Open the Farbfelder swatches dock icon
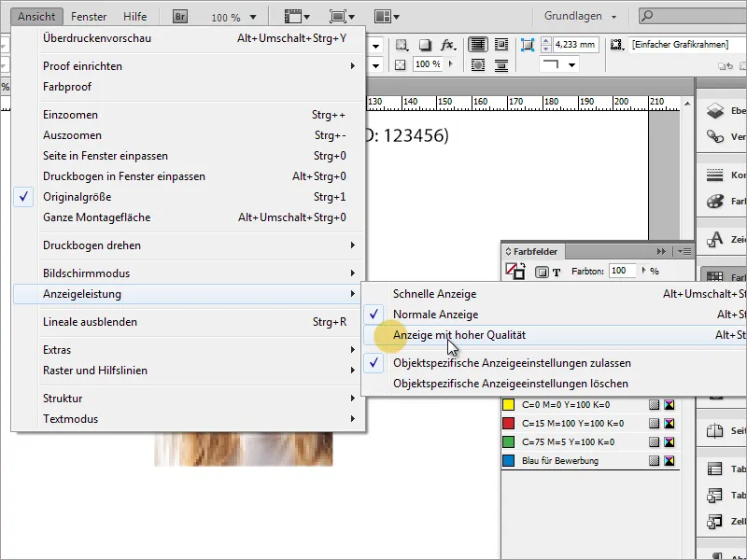This screenshot has height=560, width=747. (714, 276)
